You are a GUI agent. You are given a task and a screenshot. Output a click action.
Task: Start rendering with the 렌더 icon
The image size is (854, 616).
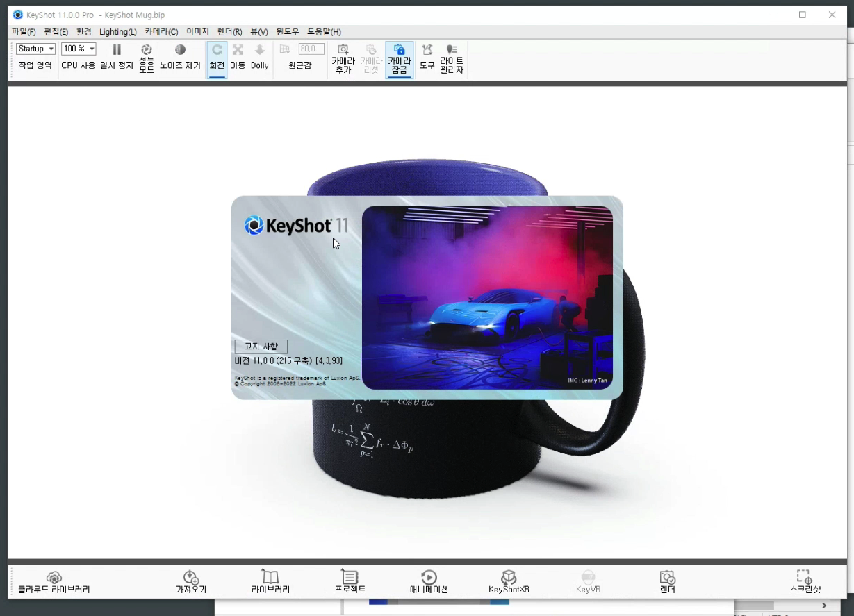(x=666, y=581)
